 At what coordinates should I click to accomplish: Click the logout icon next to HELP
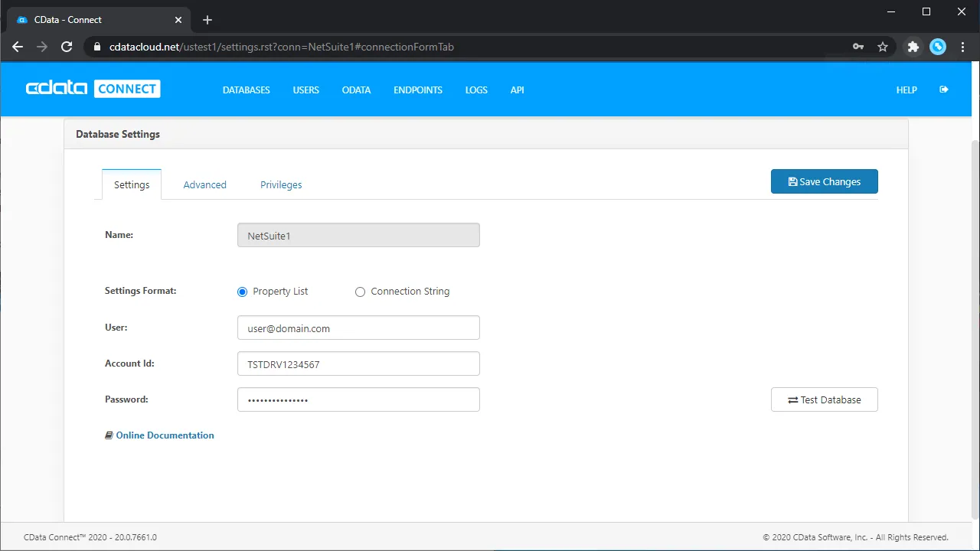(944, 90)
